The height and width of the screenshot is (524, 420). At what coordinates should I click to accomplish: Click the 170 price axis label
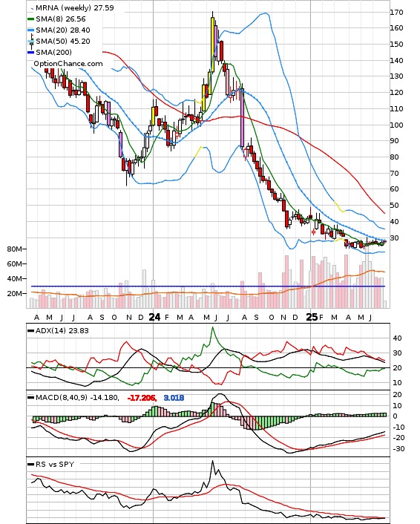click(x=396, y=13)
